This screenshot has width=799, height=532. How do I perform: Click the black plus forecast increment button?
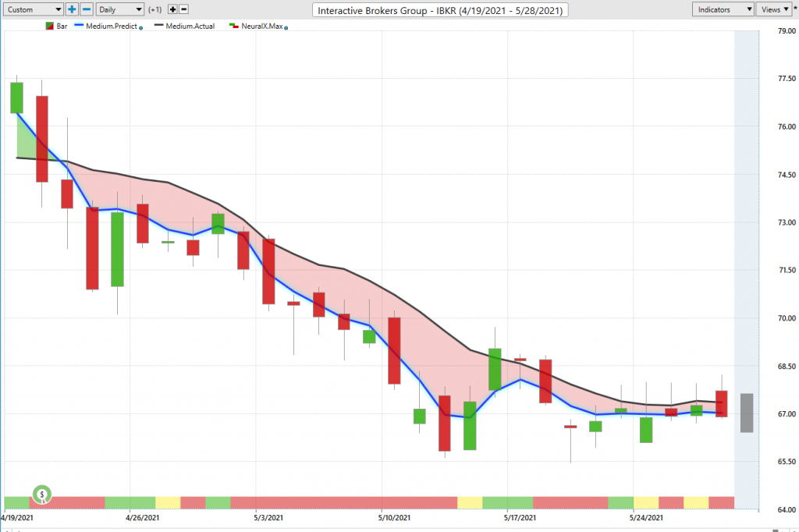click(x=172, y=9)
